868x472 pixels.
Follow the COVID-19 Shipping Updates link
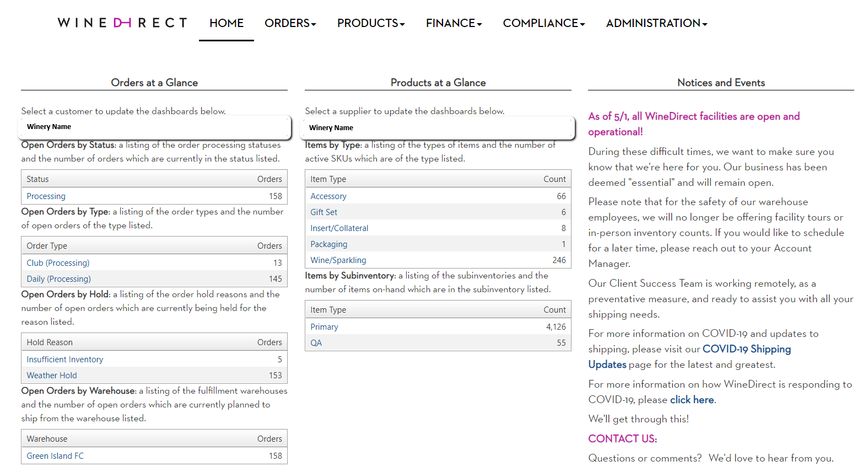coord(689,357)
